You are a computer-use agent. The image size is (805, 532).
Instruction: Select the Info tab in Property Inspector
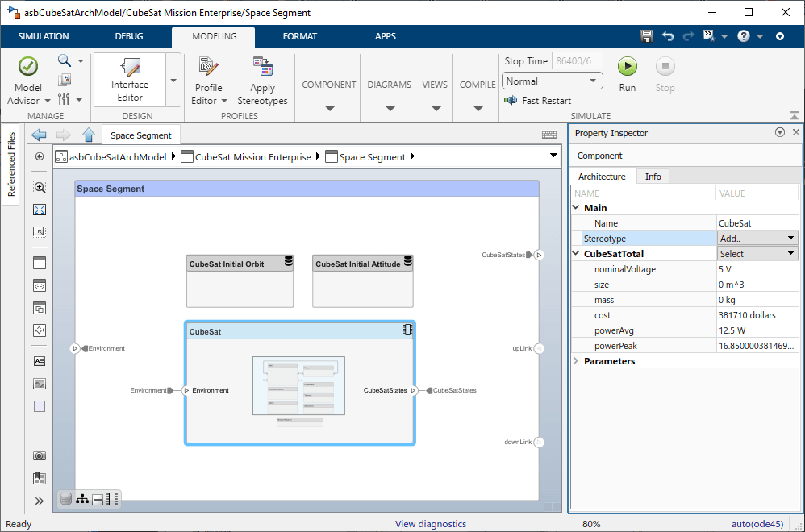point(653,177)
